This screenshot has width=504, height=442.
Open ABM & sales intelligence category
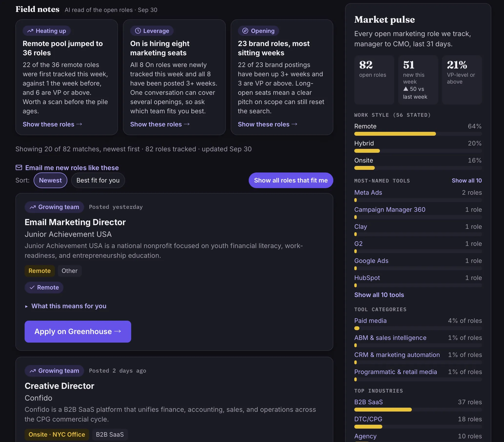click(390, 337)
